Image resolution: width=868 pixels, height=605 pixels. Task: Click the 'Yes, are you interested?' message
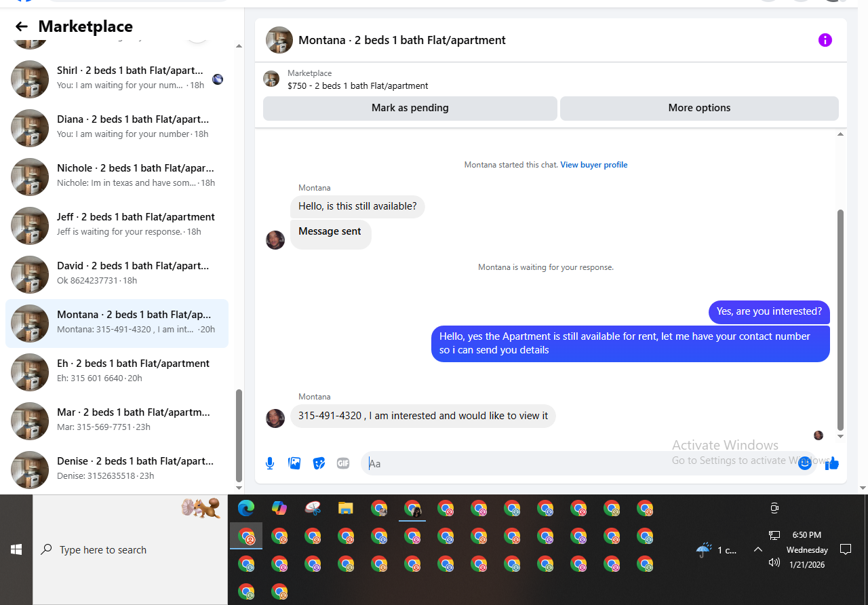[x=769, y=312]
